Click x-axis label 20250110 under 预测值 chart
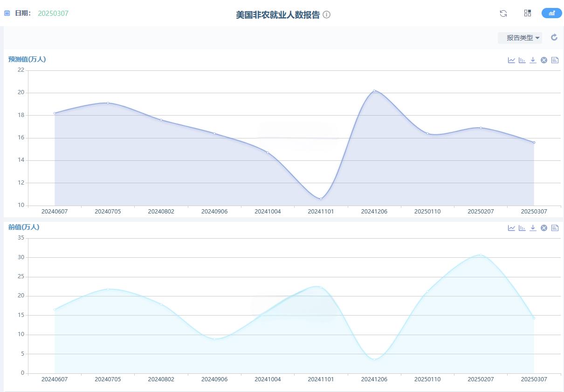This screenshot has width=564, height=392. click(427, 212)
